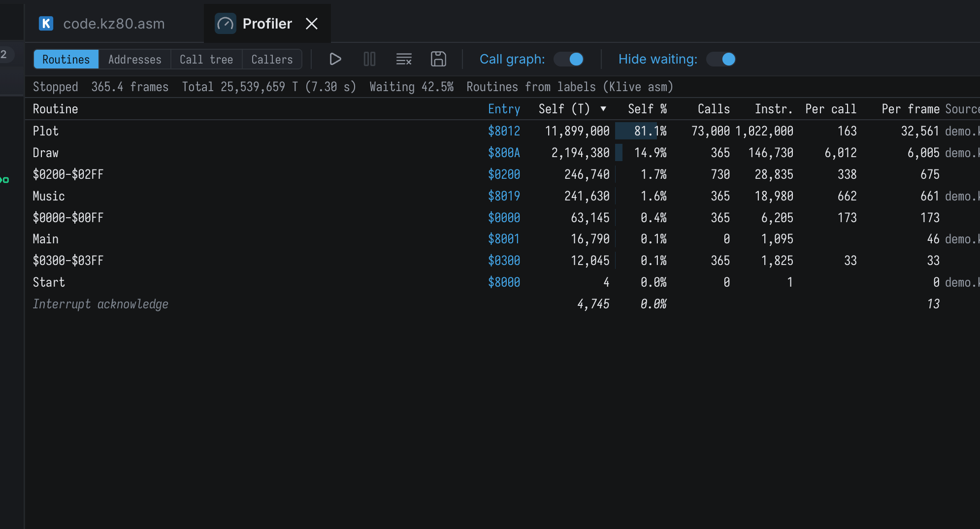
Task: Click the 365.4 frames status text
Action: pos(130,87)
